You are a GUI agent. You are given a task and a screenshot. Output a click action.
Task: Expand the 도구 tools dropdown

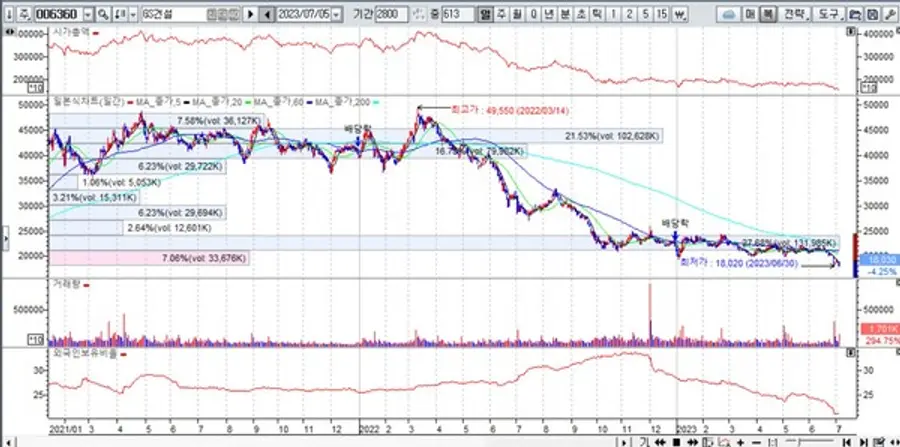pos(829,15)
